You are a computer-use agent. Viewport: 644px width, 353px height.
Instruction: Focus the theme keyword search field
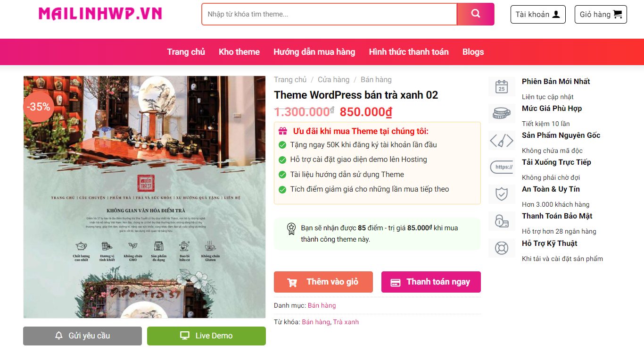click(x=329, y=14)
